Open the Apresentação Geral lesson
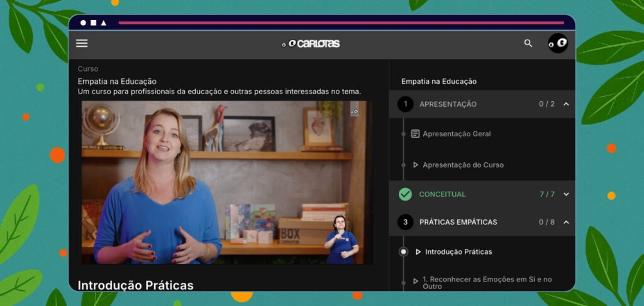Screen dimensions: 644x306 [457, 134]
